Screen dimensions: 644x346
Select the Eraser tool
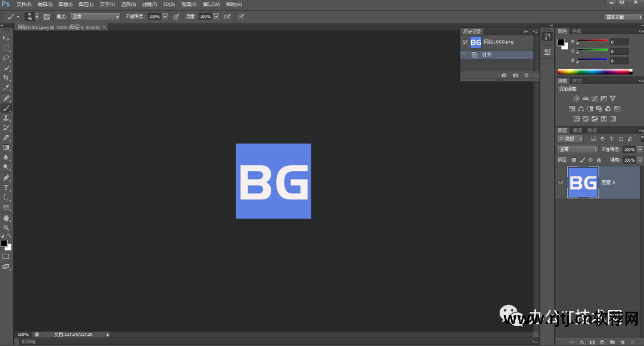[x=6, y=138]
